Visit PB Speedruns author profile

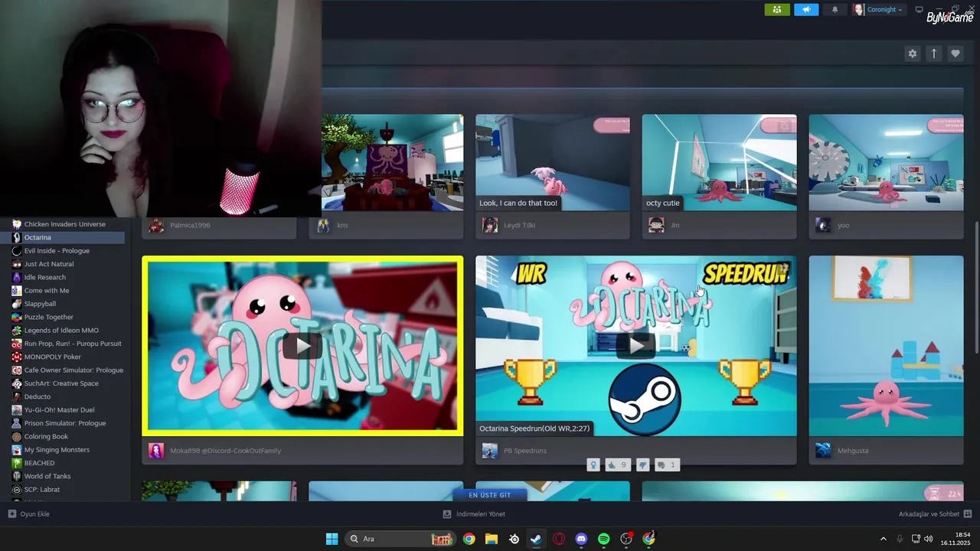tap(524, 451)
